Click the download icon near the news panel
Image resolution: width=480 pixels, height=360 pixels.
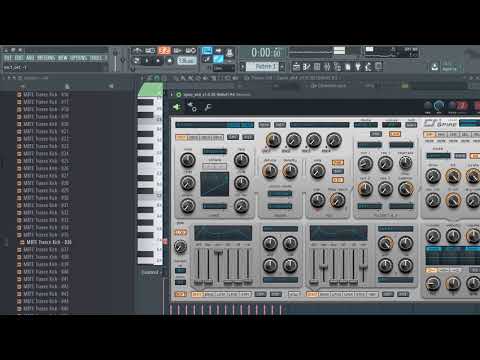(435, 67)
